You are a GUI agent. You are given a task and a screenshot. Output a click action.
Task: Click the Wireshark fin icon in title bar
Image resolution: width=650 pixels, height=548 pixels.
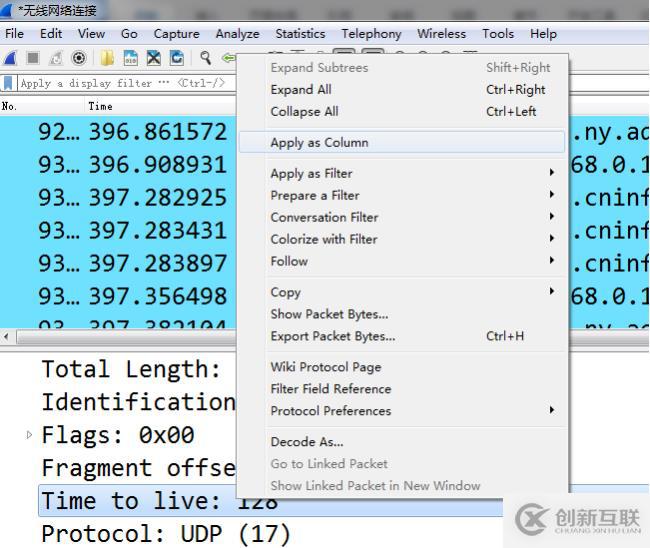7,10
